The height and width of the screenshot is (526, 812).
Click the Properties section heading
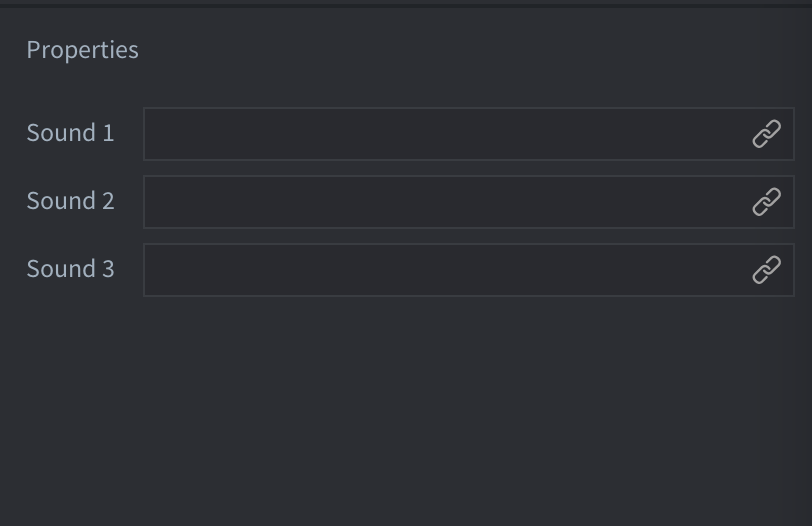click(82, 50)
